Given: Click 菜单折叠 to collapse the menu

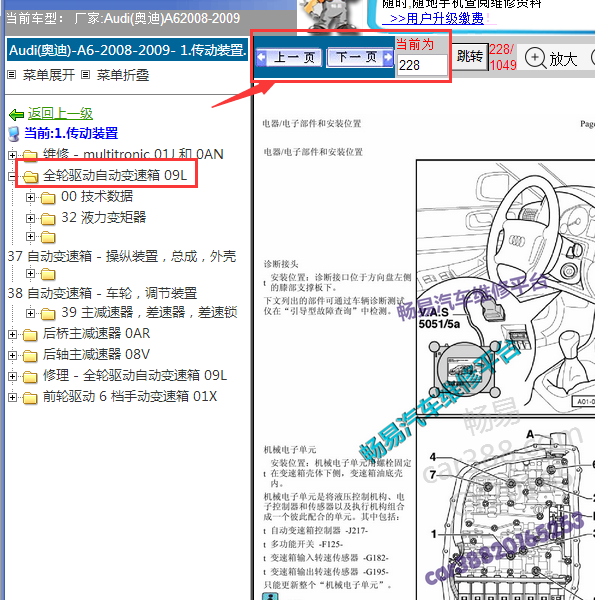Looking at the screenshot, I should [122, 75].
